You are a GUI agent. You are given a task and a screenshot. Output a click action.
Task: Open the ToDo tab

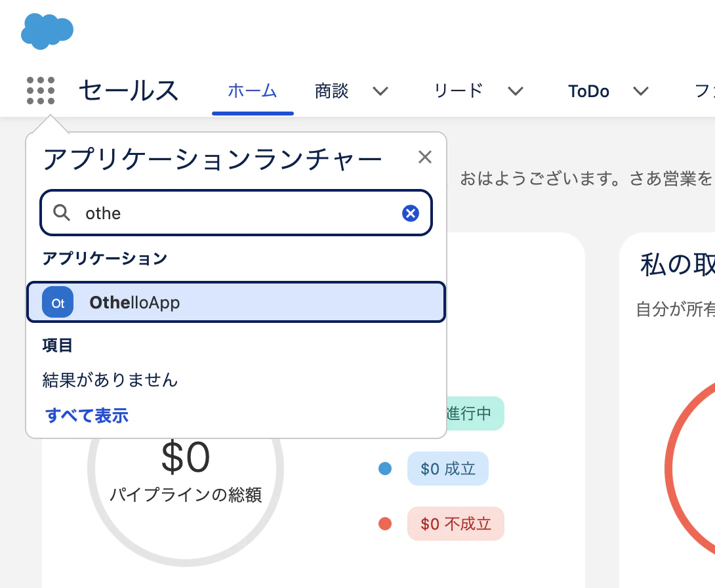[588, 91]
